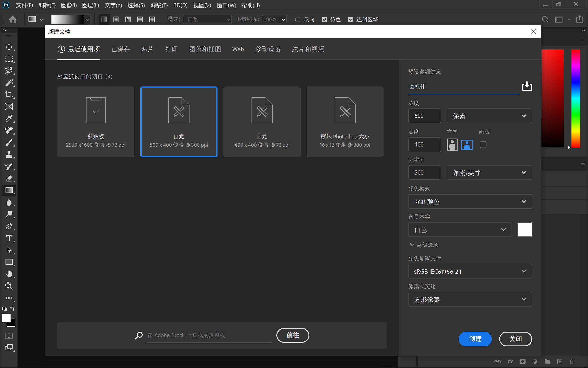This screenshot has height=368, width=588.
Task: Select the Brush tool
Action: click(9, 142)
